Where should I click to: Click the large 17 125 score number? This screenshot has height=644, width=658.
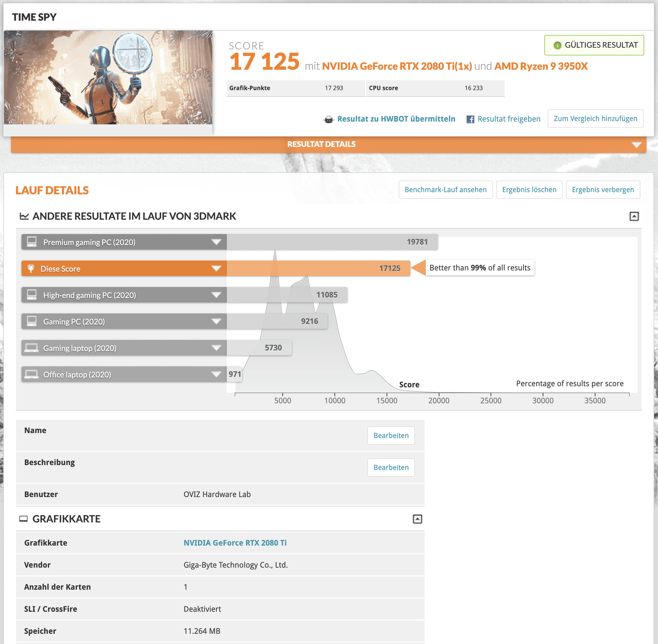[x=264, y=62]
